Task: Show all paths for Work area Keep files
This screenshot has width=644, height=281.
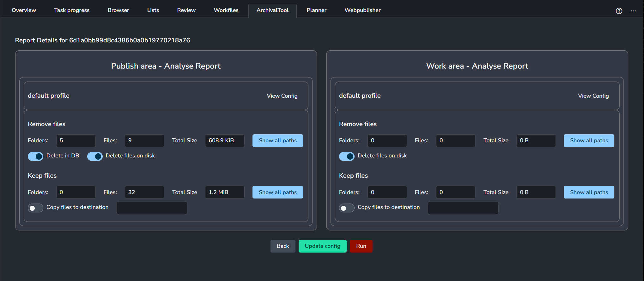Action: pyautogui.click(x=589, y=192)
